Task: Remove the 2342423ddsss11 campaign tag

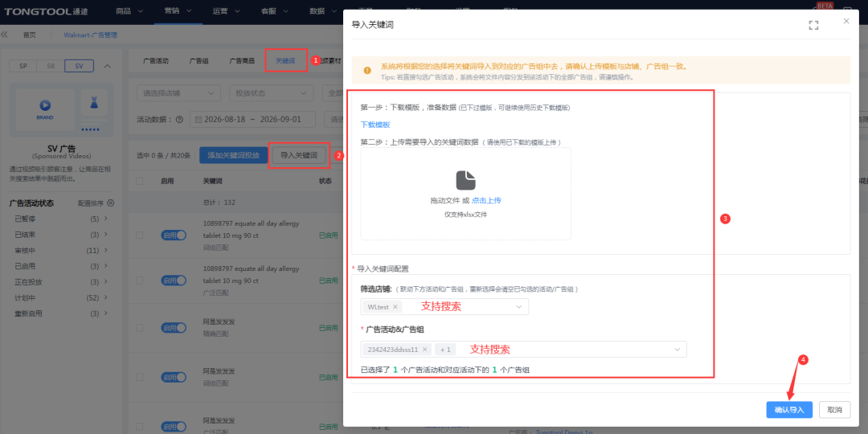Action: [x=424, y=350]
